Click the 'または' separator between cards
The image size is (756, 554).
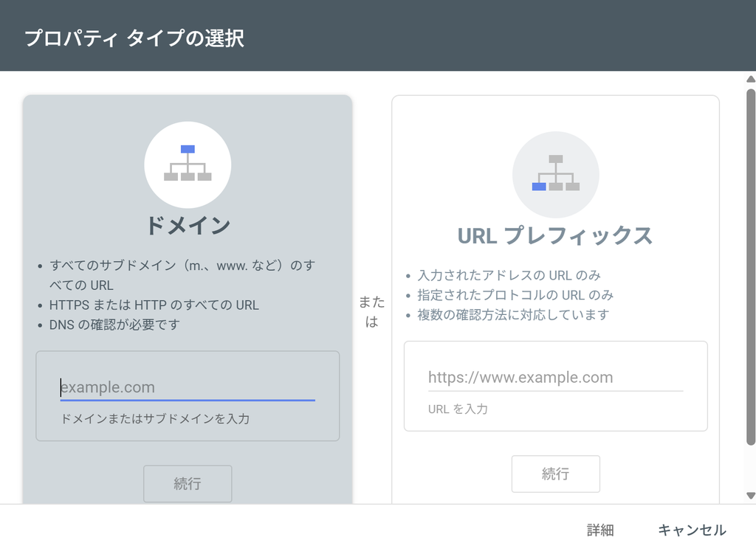[372, 312]
